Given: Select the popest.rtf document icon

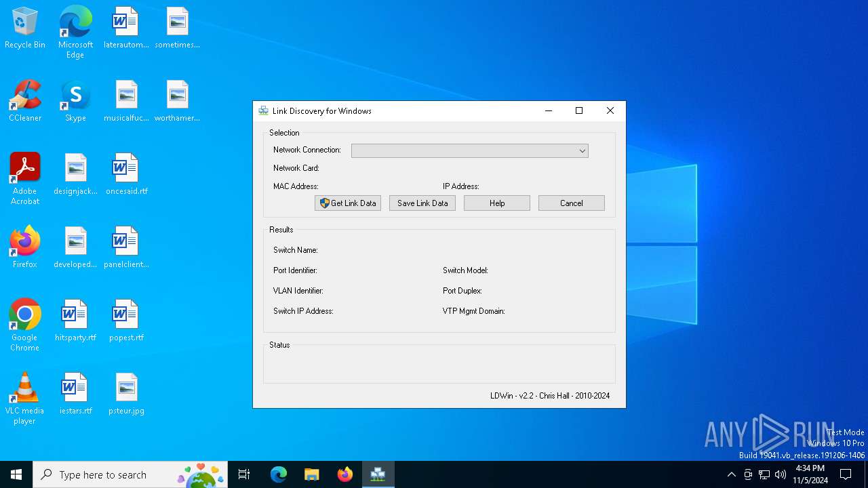Looking at the screenshot, I should coord(126,321).
